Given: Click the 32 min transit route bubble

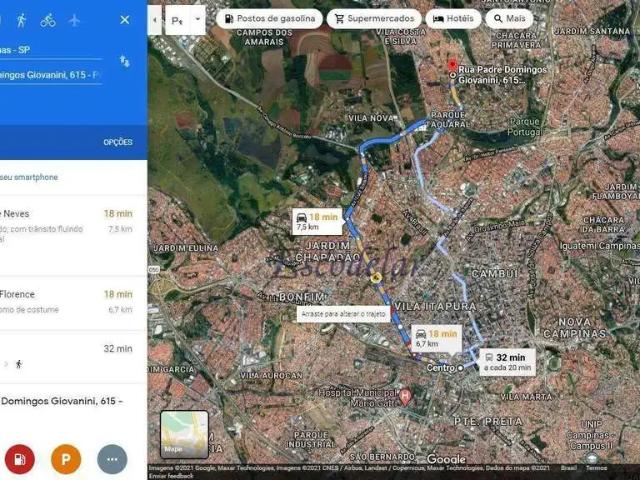Looking at the screenshot, I should 507,362.
